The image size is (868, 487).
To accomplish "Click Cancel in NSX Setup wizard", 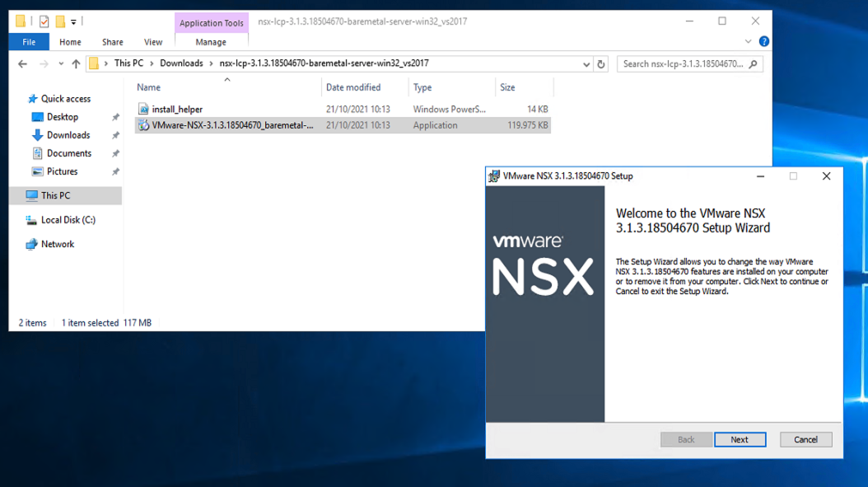I will click(805, 439).
